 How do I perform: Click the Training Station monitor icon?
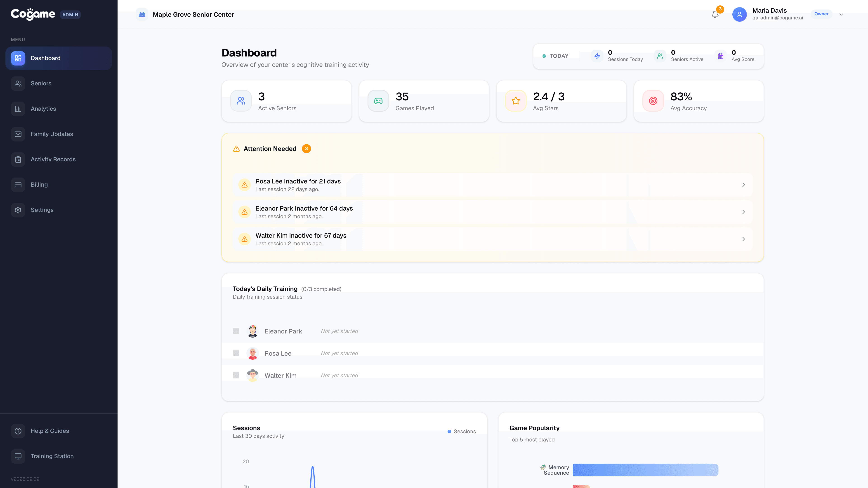click(x=18, y=456)
